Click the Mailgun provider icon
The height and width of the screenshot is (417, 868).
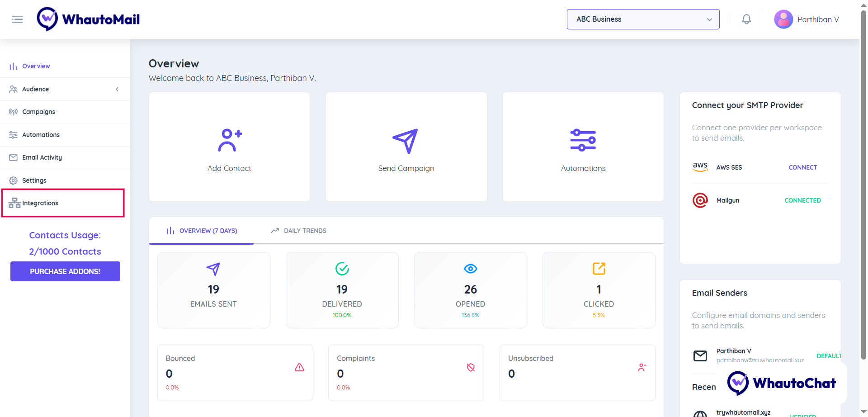[x=700, y=200]
